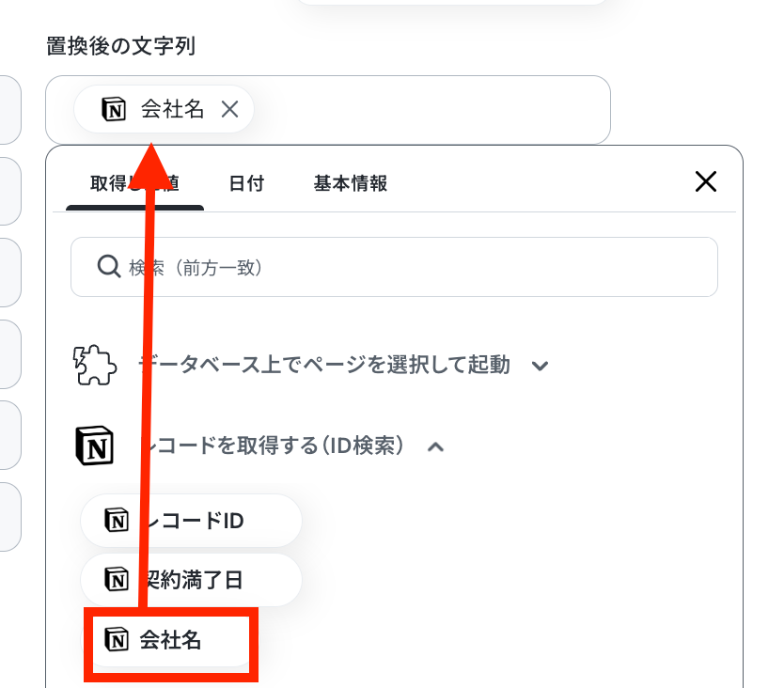Click the Notion icon on レコードID chip
Image resolution: width=784 pixels, height=688 pixels.
117,520
